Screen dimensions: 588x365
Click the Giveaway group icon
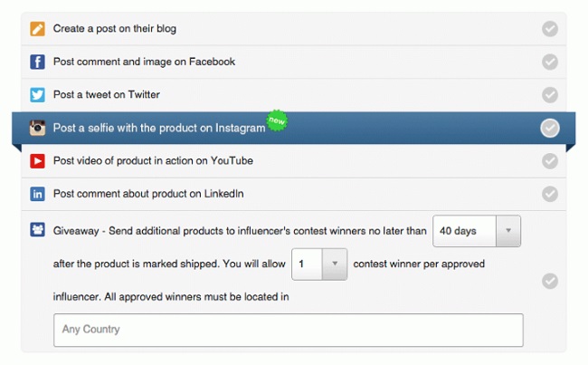pos(37,230)
